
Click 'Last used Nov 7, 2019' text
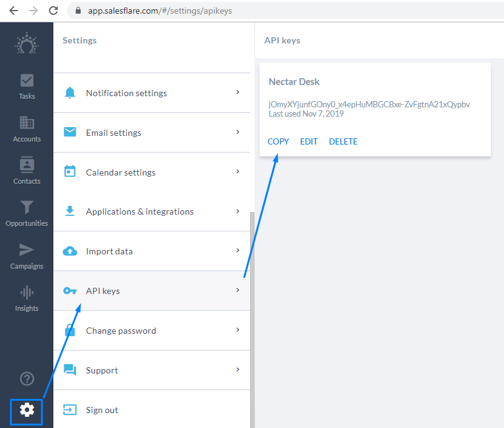pyautogui.click(x=307, y=114)
